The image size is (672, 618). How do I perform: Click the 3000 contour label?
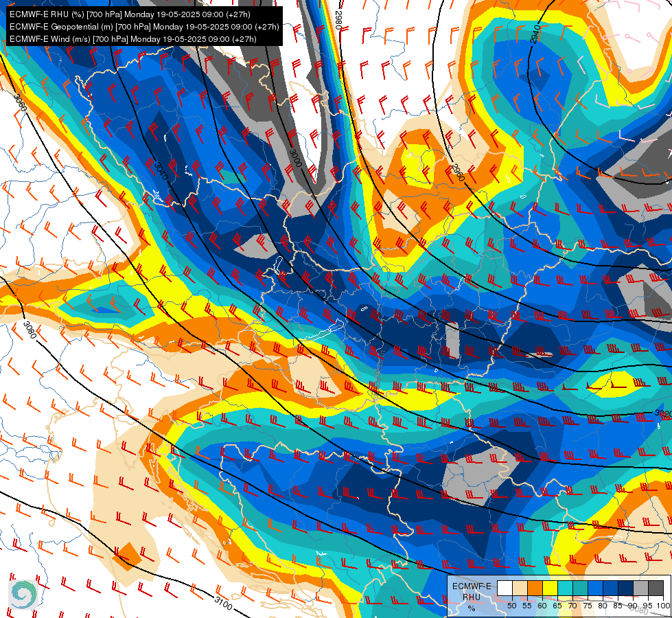(x=296, y=158)
